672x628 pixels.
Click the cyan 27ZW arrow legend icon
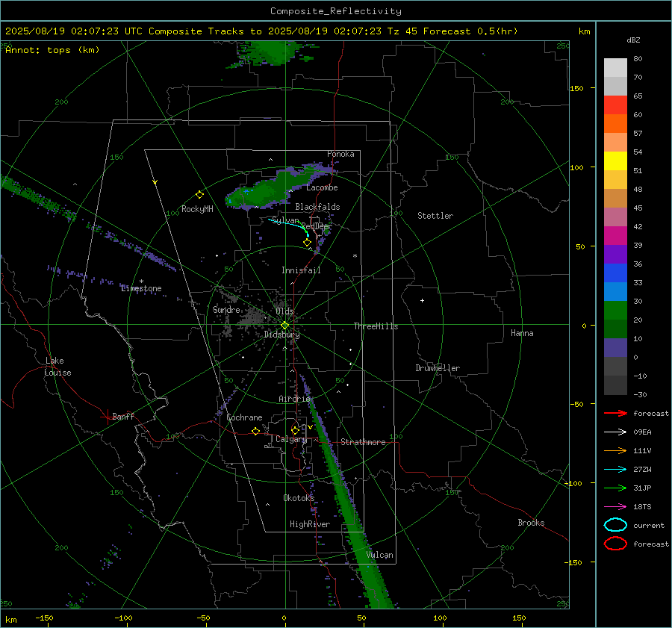[x=615, y=470]
